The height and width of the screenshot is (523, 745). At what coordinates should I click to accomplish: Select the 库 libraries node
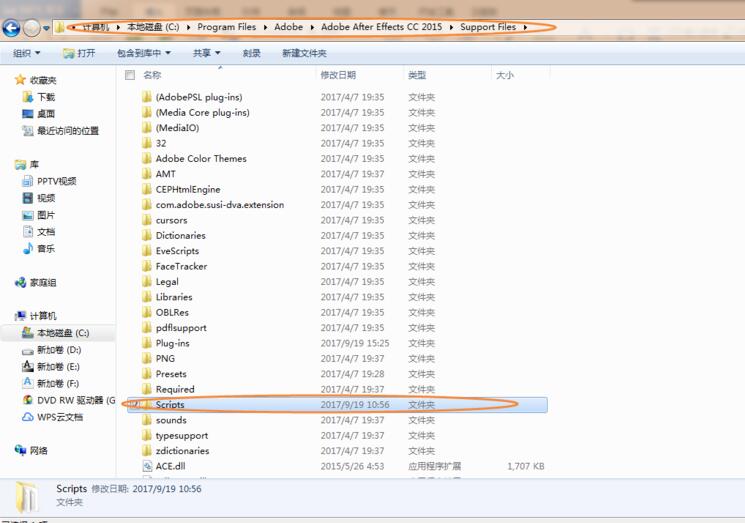point(34,164)
